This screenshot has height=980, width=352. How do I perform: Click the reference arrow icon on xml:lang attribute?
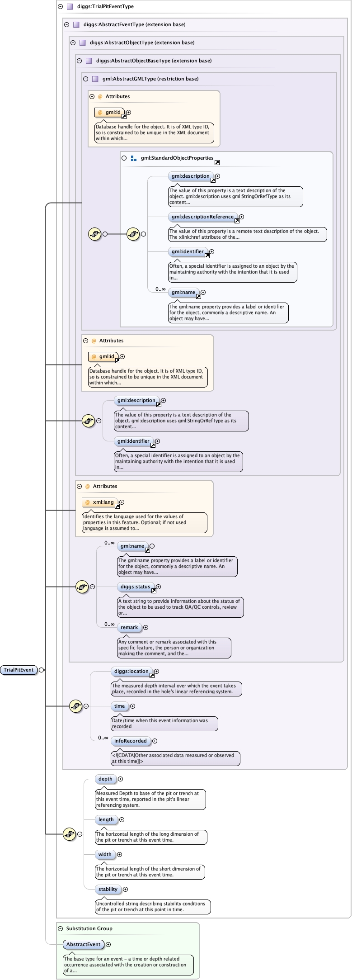117,507
